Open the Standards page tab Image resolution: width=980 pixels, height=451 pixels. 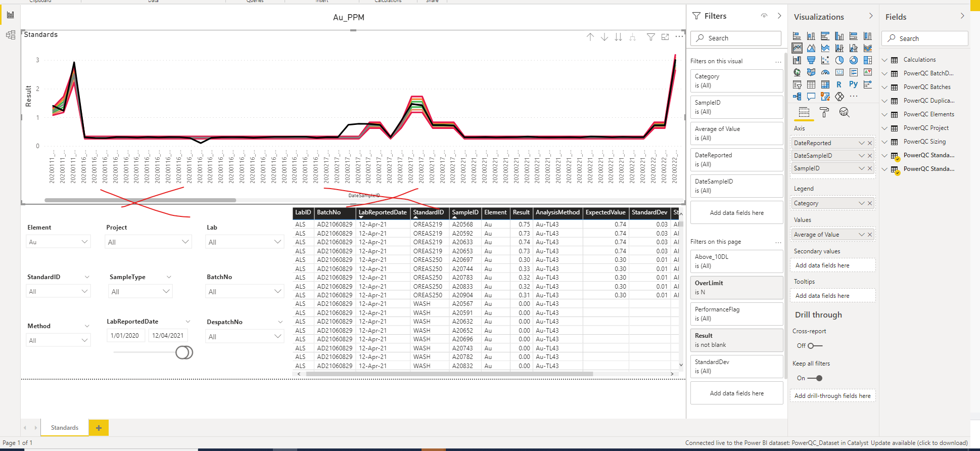coord(65,428)
